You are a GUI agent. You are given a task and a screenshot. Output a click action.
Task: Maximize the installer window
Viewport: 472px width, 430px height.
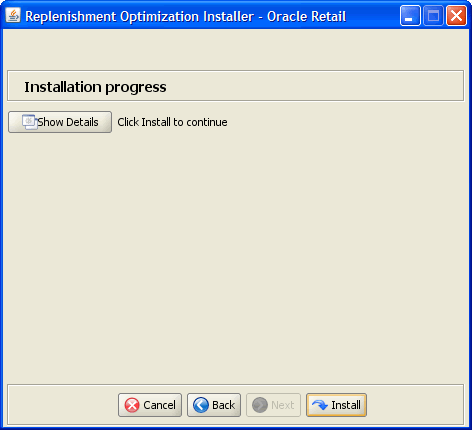433,16
